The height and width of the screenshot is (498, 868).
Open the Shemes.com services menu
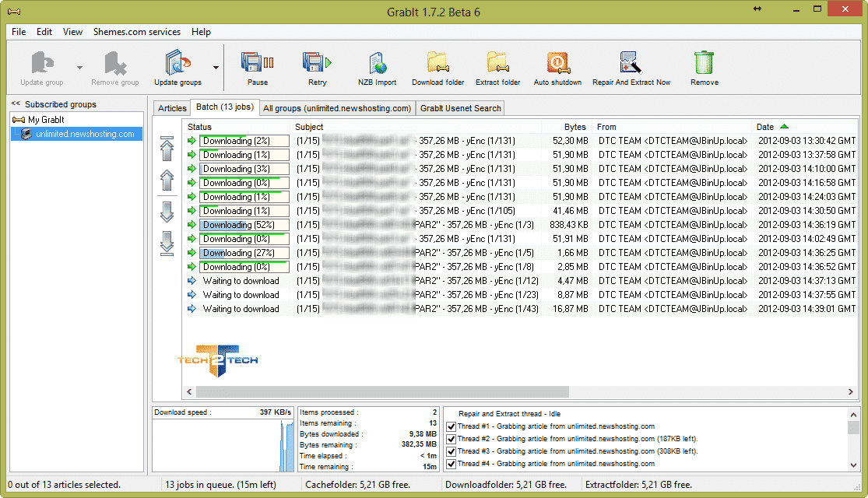pyautogui.click(x=136, y=32)
